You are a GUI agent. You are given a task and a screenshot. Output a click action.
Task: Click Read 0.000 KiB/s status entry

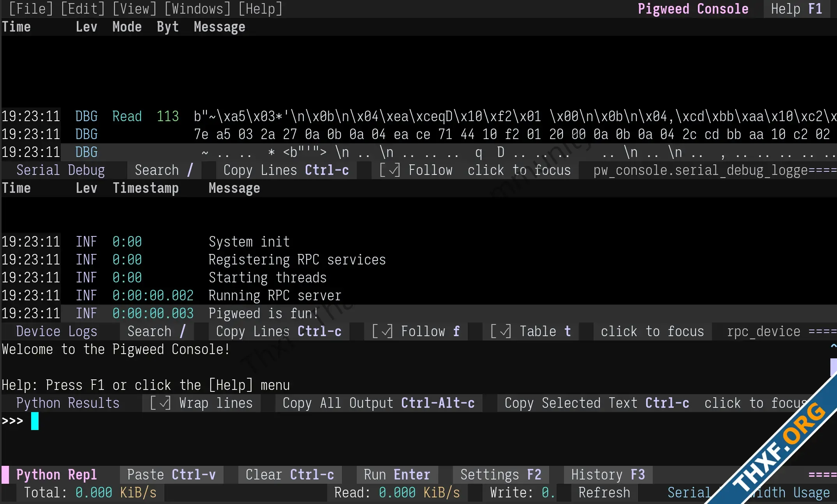pyautogui.click(x=397, y=493)
